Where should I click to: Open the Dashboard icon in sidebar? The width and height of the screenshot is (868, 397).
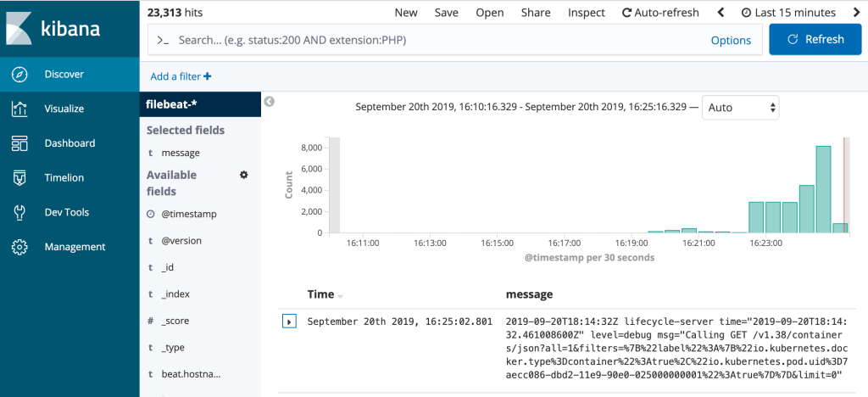19,143
